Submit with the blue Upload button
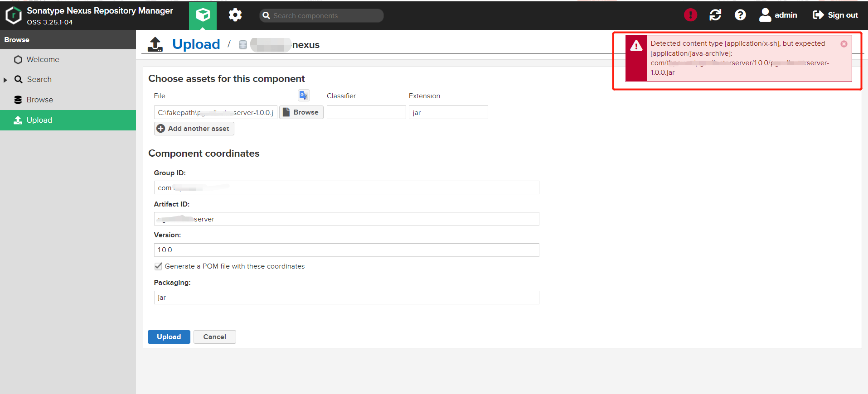 [169, 337]
